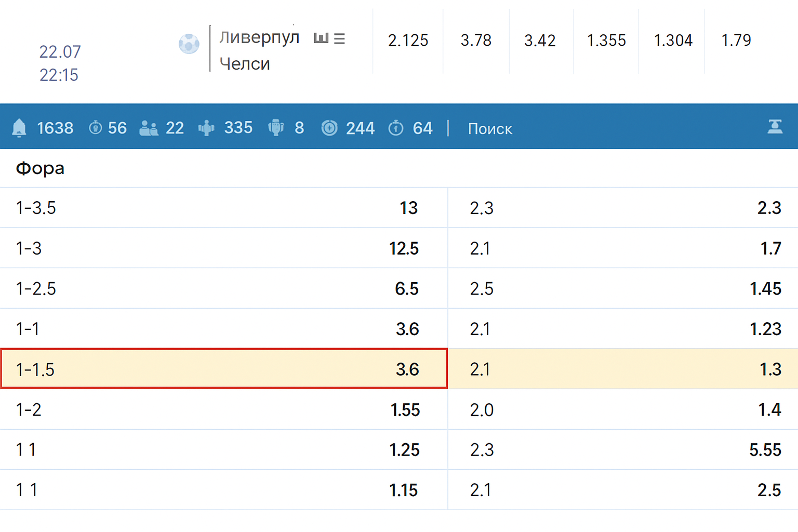Select the head-to-head players icon showing 22
This screenshot has height=532, width=798.
(149, 128)
